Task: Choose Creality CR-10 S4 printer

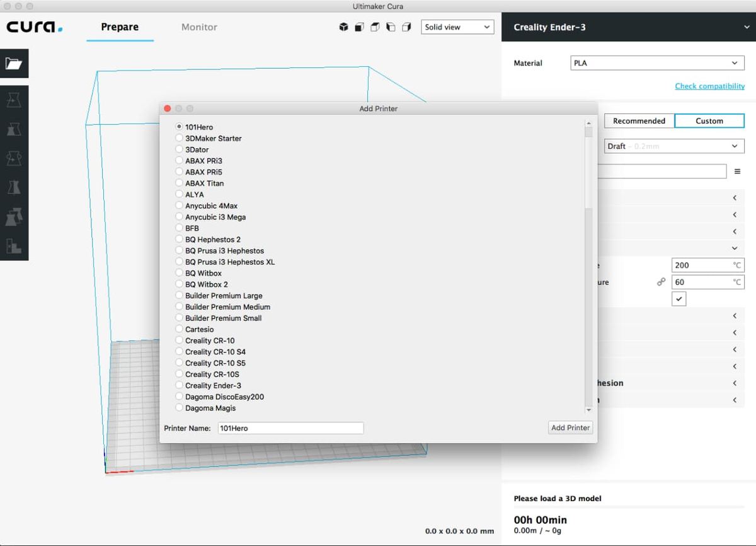Action: coord(210,352)
